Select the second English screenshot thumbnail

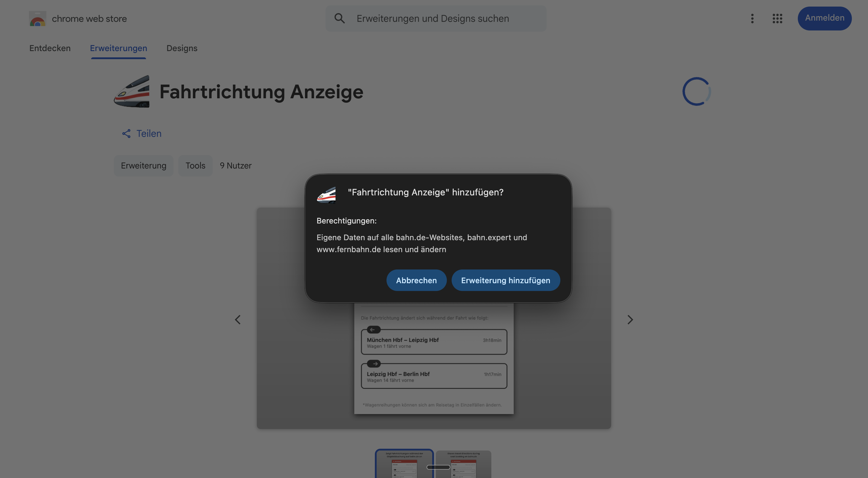coord(463,464)
